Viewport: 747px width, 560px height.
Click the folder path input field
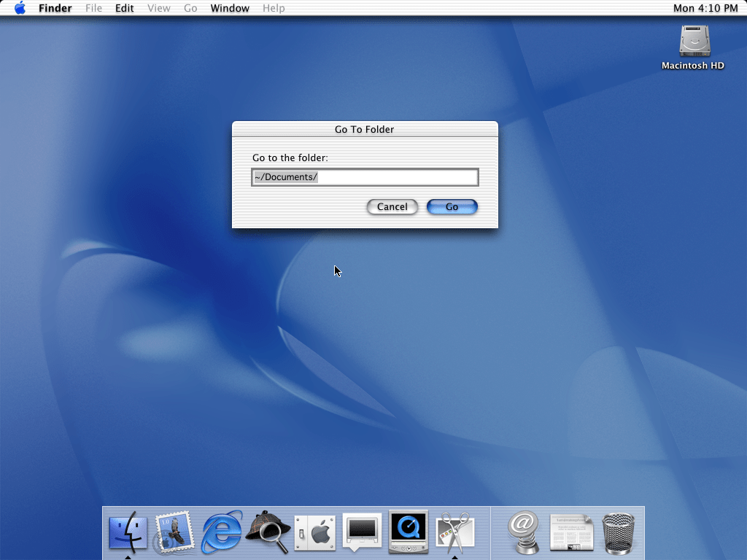tap(365, 177)
